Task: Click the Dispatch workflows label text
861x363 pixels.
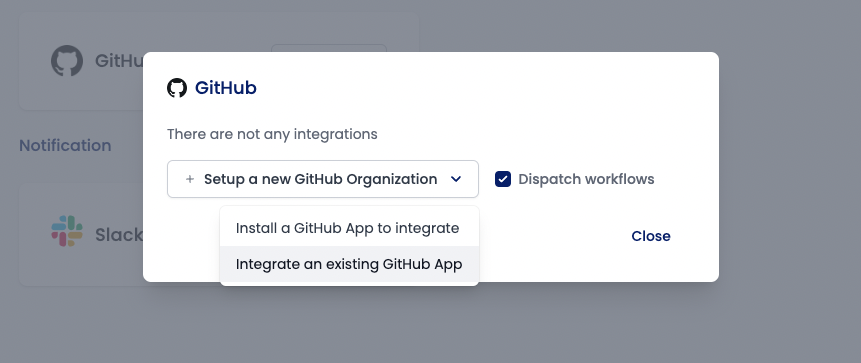Action: pos(586,179)
